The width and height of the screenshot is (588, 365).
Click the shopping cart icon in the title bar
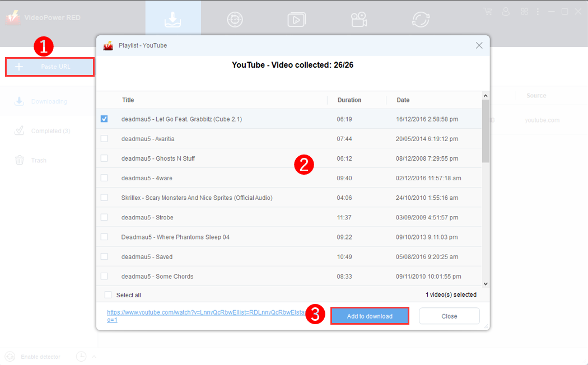pyautogui.click(x=488, y=11)
